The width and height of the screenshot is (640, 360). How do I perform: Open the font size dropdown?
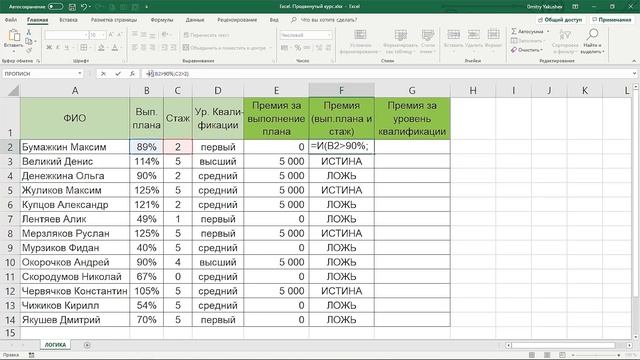tap(103, 35)
